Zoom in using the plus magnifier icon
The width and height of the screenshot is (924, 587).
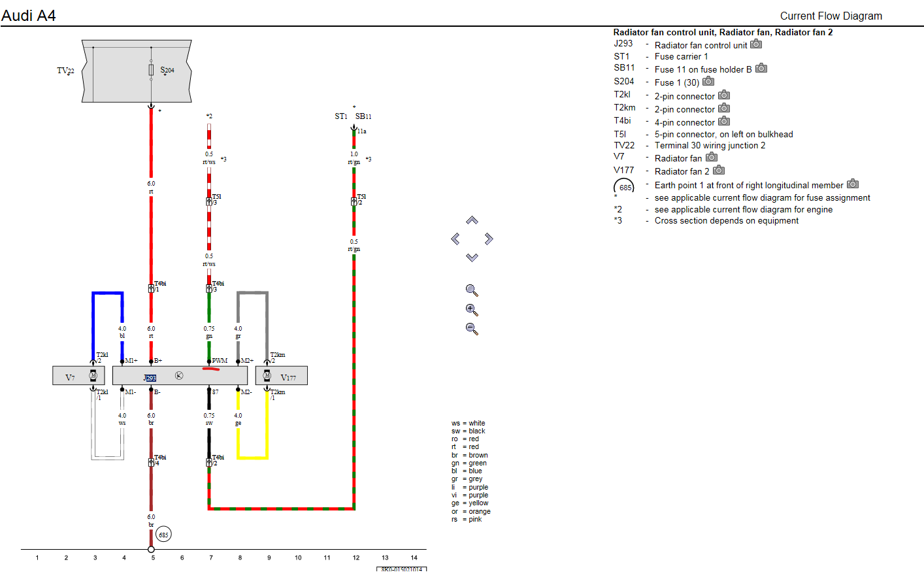[472, 310]
